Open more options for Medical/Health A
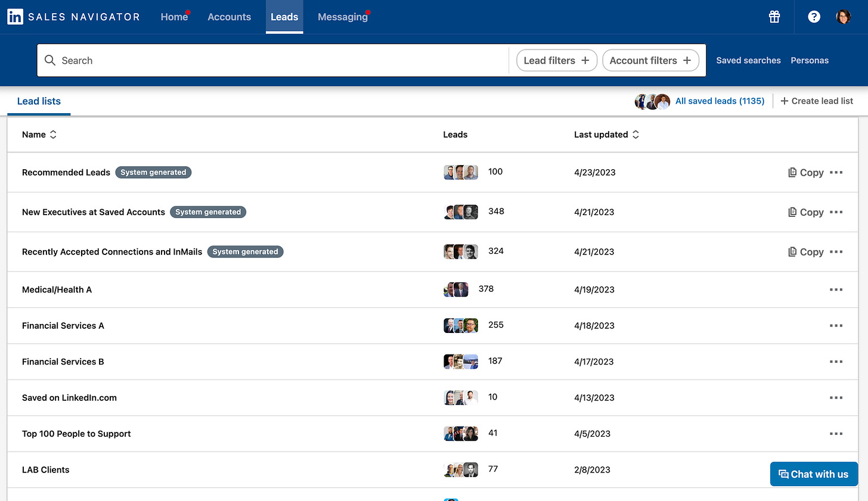 point(836,290)
